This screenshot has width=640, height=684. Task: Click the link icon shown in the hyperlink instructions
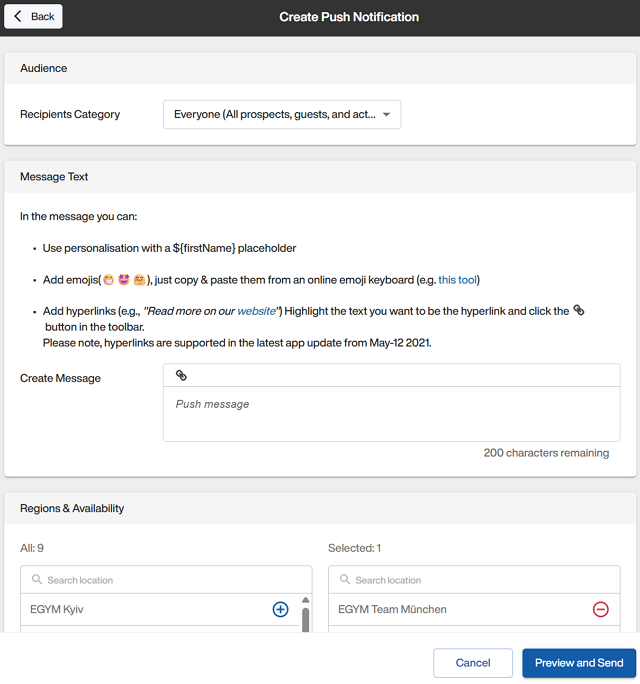[579, 311]
